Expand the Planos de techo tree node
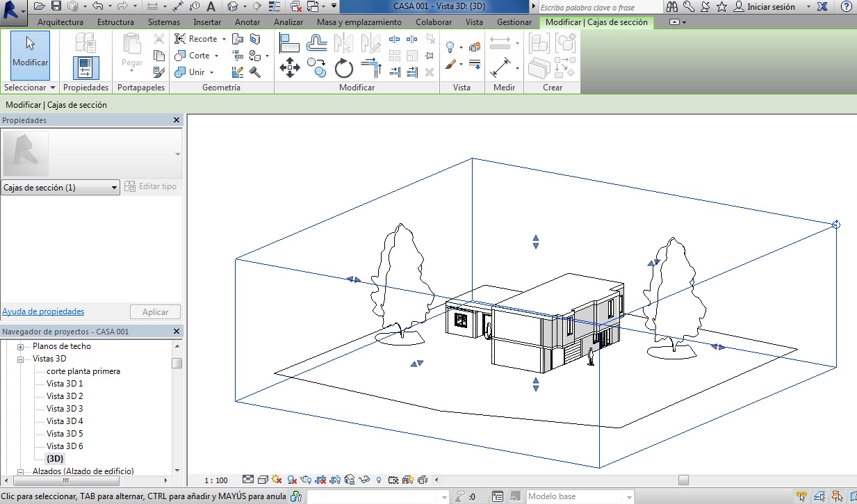The width and height of the screenshot is (857, 504). point(21,347)
